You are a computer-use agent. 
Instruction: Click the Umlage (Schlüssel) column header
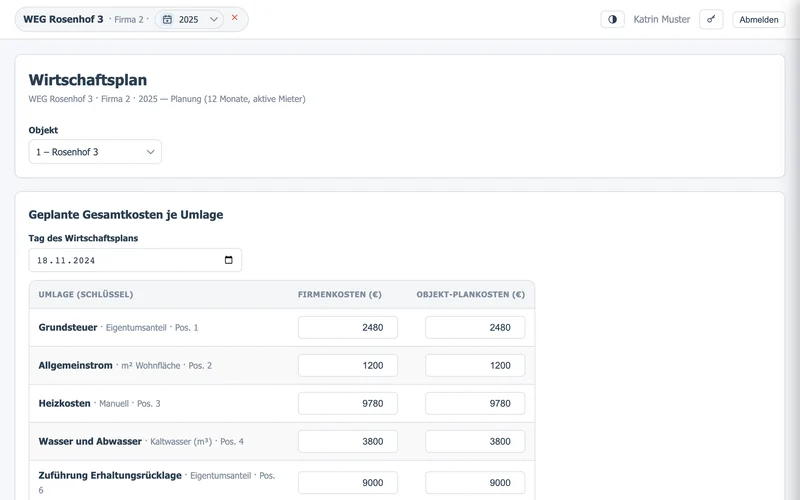tap(86, 294)
